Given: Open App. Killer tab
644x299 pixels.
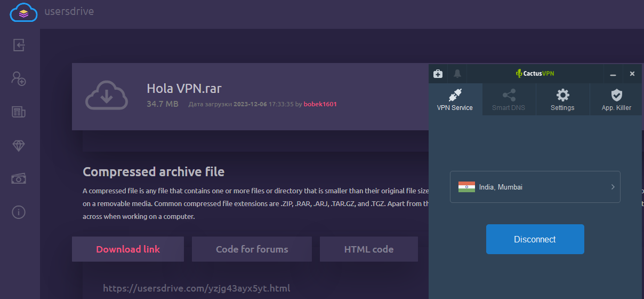Looking at the screenshot, I should (x=616, y=100).
